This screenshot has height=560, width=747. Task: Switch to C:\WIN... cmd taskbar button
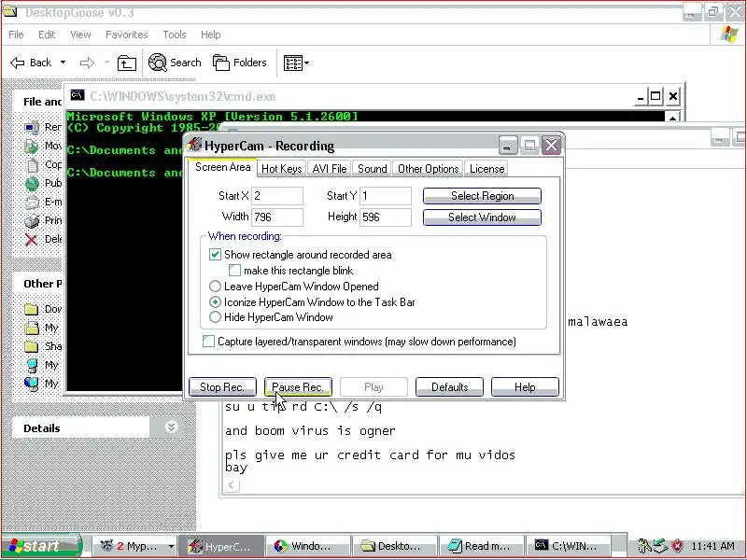pyautogui.click(x=568, y=546)
